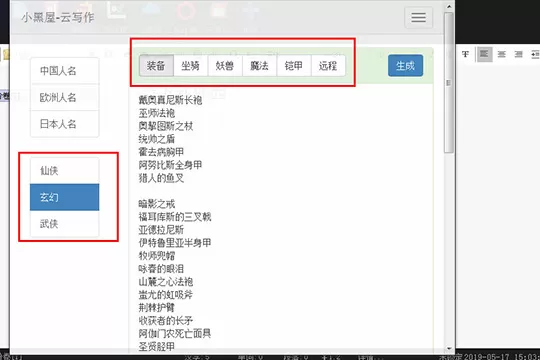Click the generated name 亚德拉尼斯
Image resolution: width=540 pixels, height=360 pixels.
pos(161,230)
